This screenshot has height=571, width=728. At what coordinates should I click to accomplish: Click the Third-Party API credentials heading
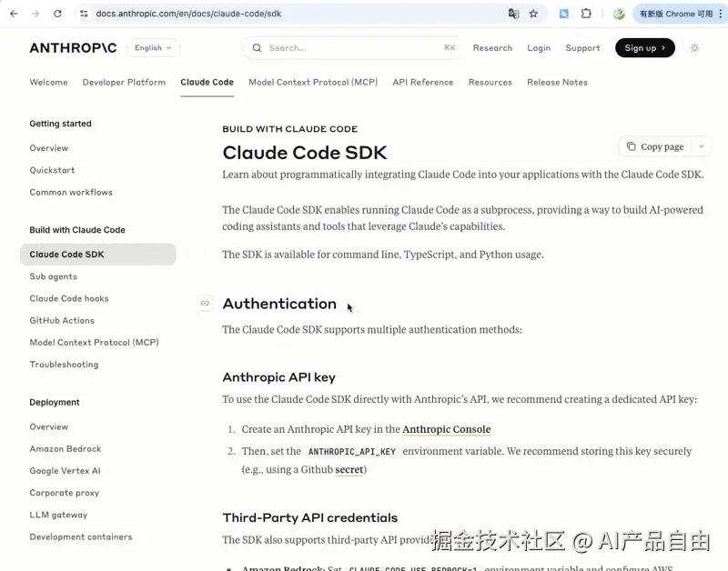pyautogui.click(x=309, y=517)
